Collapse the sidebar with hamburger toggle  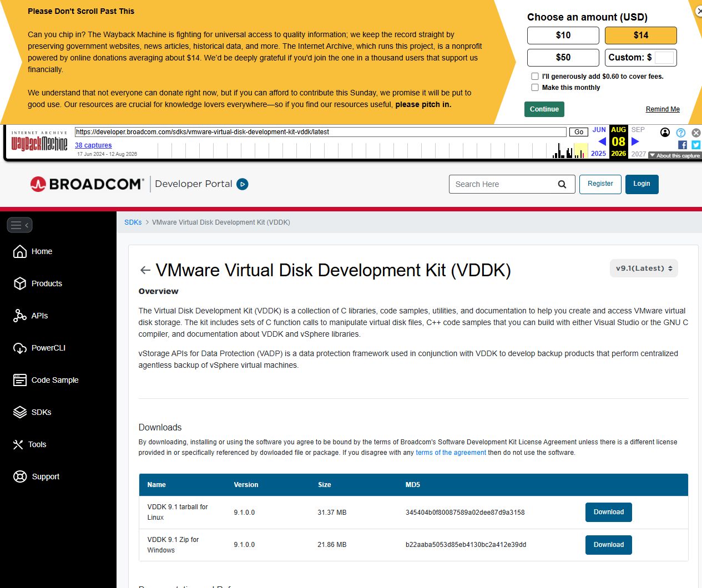(19, 225)
